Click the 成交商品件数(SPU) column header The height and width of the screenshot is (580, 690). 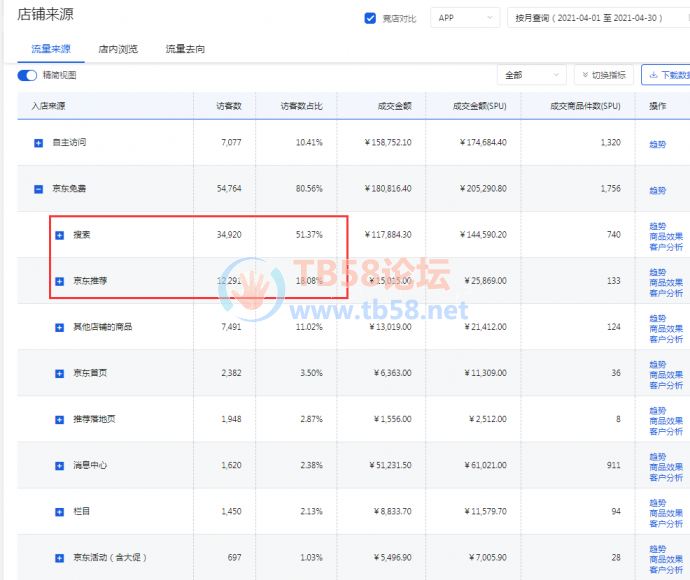click(x=585, y=106)
